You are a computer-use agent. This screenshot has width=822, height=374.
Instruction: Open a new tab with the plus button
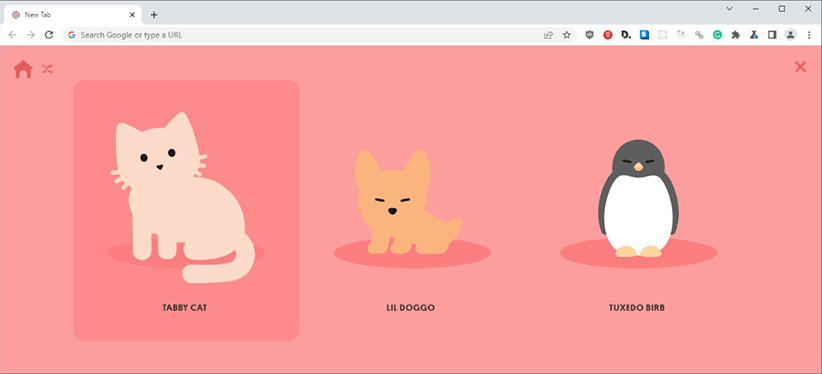click(x=154, y=15)
